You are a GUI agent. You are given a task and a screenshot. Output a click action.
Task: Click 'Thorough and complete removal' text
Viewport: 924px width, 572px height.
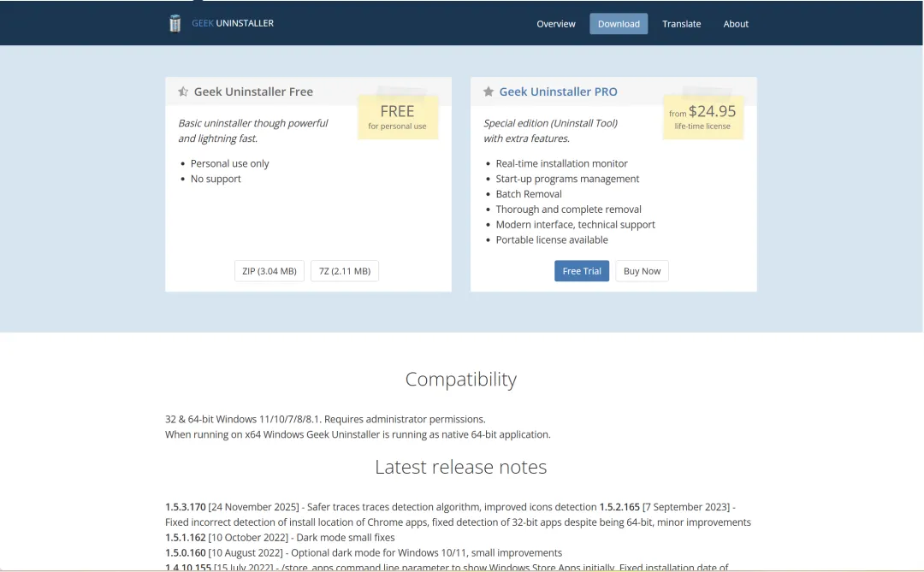coord(569,209)
